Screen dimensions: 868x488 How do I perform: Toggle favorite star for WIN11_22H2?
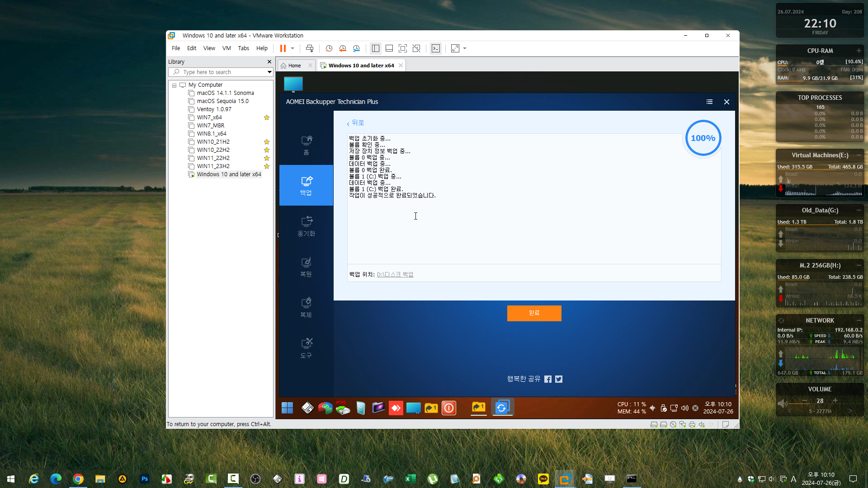point(267,158)
